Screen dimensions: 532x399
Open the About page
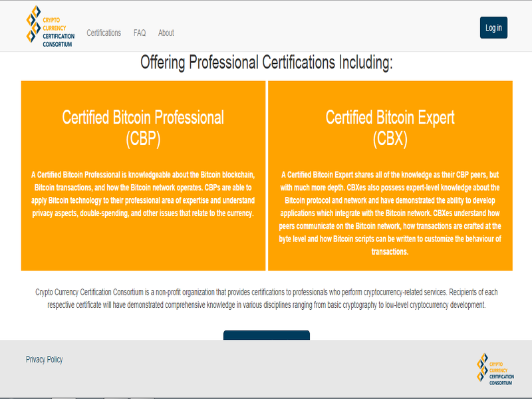tap(166, 33)
